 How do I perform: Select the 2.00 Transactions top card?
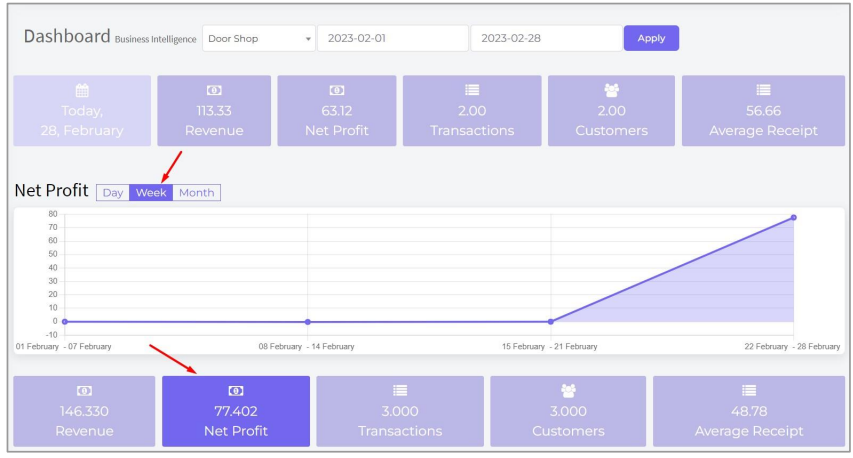pos(472,110)
